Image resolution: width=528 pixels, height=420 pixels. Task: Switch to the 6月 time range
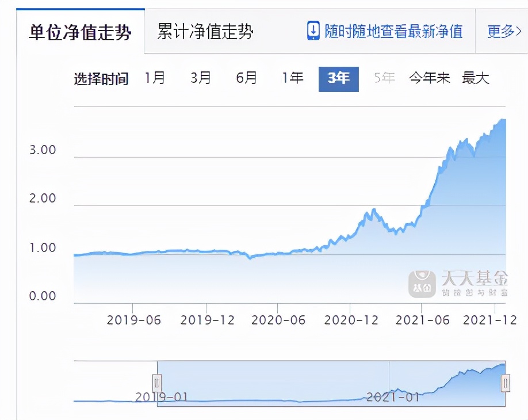(x=246, y=79)
